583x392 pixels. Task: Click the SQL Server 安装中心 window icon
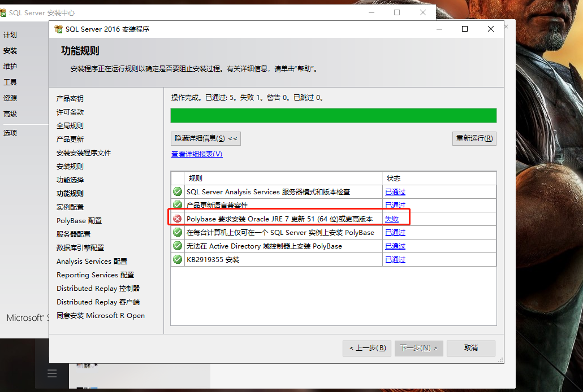click(x=3, y=12)
